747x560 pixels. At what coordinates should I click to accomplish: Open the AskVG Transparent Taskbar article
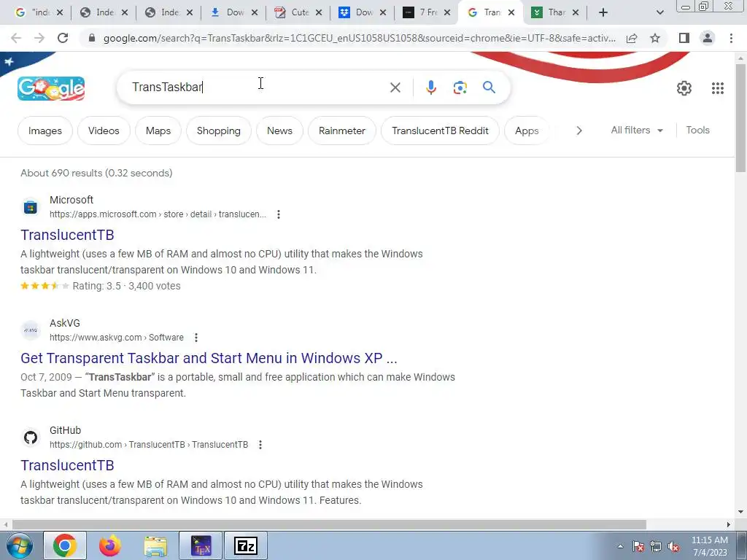tap(209, 358)
